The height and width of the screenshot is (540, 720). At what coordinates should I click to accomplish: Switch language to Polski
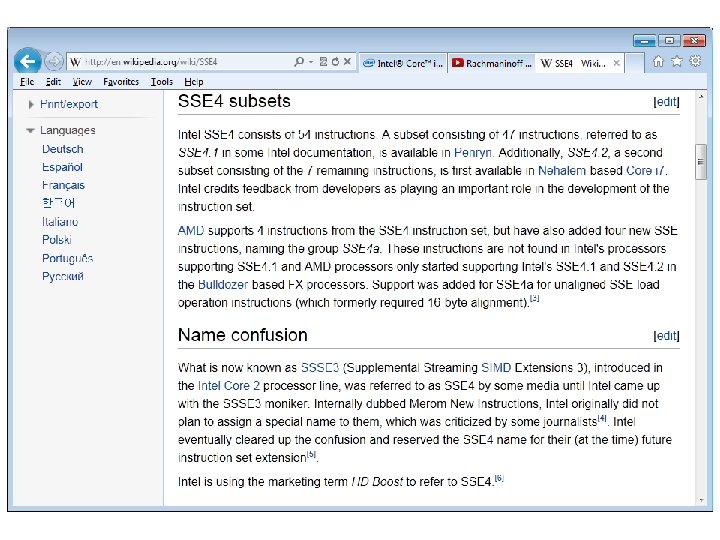57,240
